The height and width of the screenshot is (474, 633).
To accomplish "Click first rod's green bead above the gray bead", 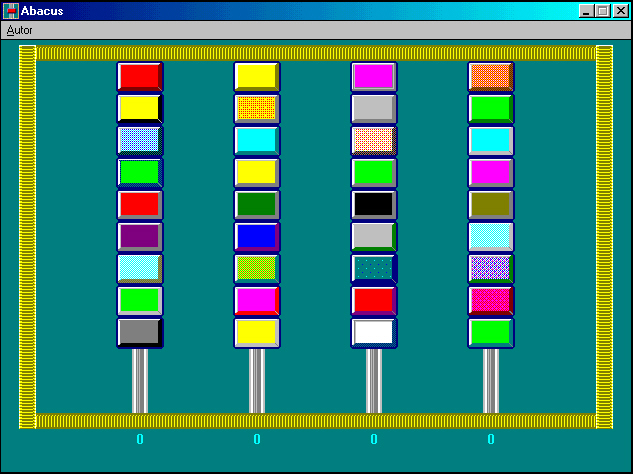I will point(140,301).
